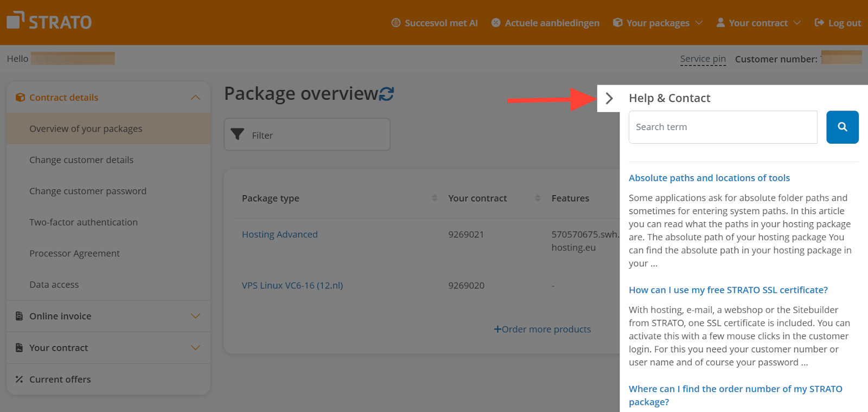Expand Your contract sidebar section
The image size is (868, 412).
(x=195, y=347)
